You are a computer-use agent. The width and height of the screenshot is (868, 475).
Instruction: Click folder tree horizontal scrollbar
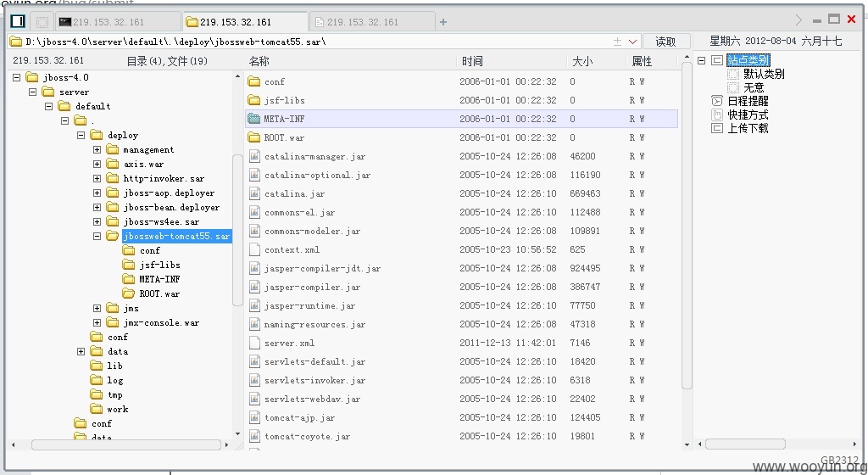pyautogui.click(x=126, y=444)
